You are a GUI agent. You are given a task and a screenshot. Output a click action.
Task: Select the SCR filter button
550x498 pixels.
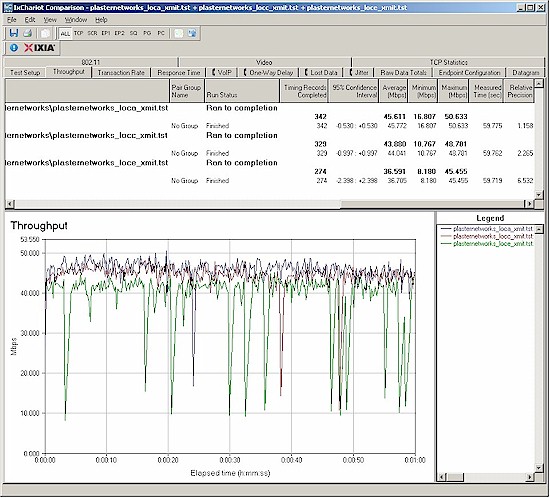pyautogui.click(x=92, y=33)
